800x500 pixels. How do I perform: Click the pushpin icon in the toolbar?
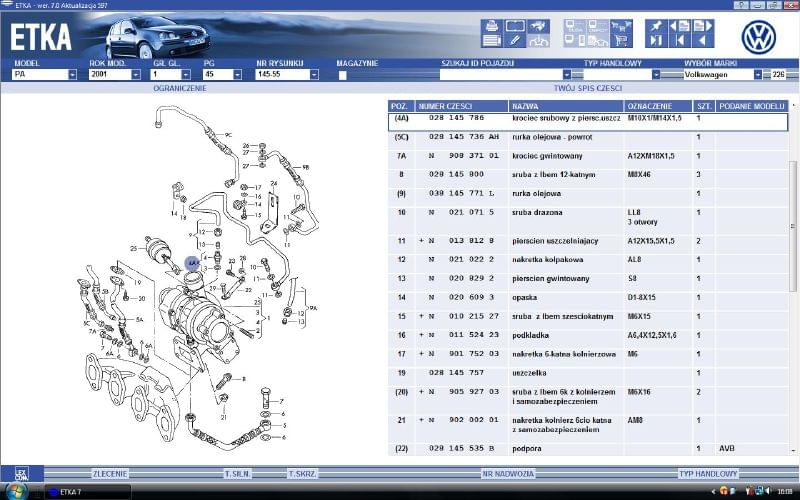click(656, 26)
